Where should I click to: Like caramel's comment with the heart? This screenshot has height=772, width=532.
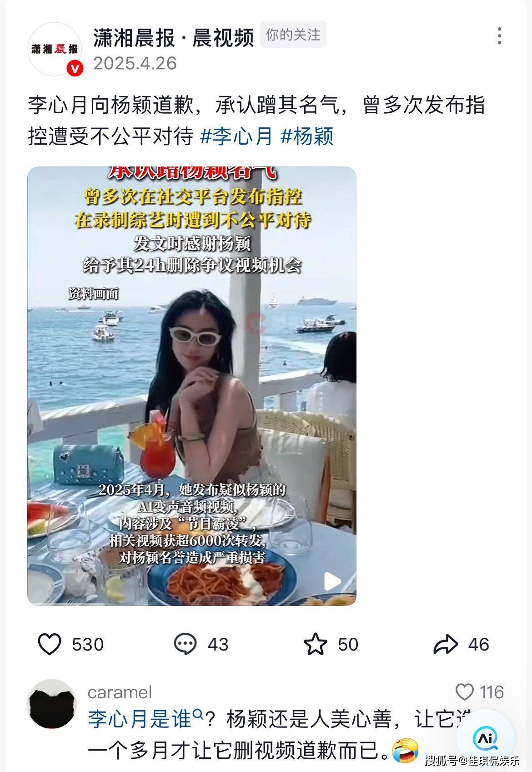(x=464, y=692)
